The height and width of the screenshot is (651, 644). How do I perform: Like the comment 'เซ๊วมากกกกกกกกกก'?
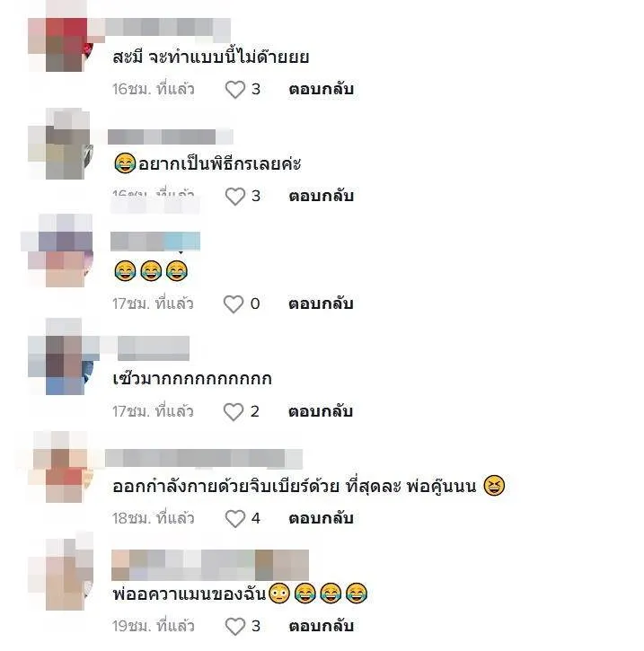[234, 411]
